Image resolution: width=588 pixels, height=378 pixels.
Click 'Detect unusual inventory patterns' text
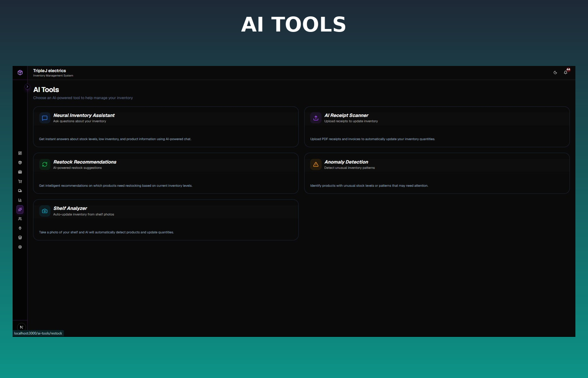coord(349,168)
